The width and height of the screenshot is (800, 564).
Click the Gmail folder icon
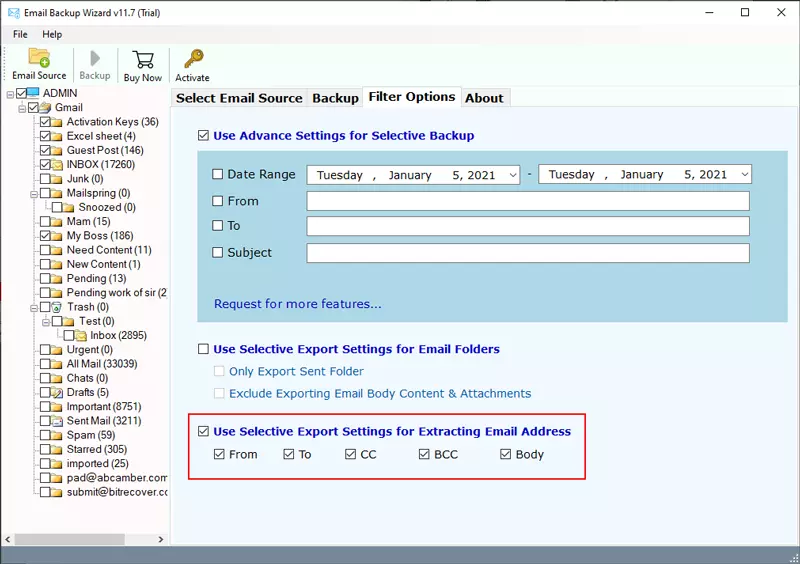(x=45, y=107)
